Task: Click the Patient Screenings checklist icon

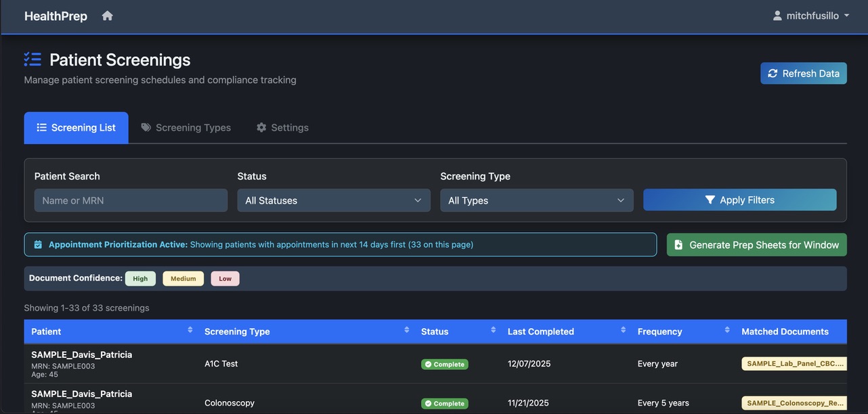Action: tap(32, 60)
